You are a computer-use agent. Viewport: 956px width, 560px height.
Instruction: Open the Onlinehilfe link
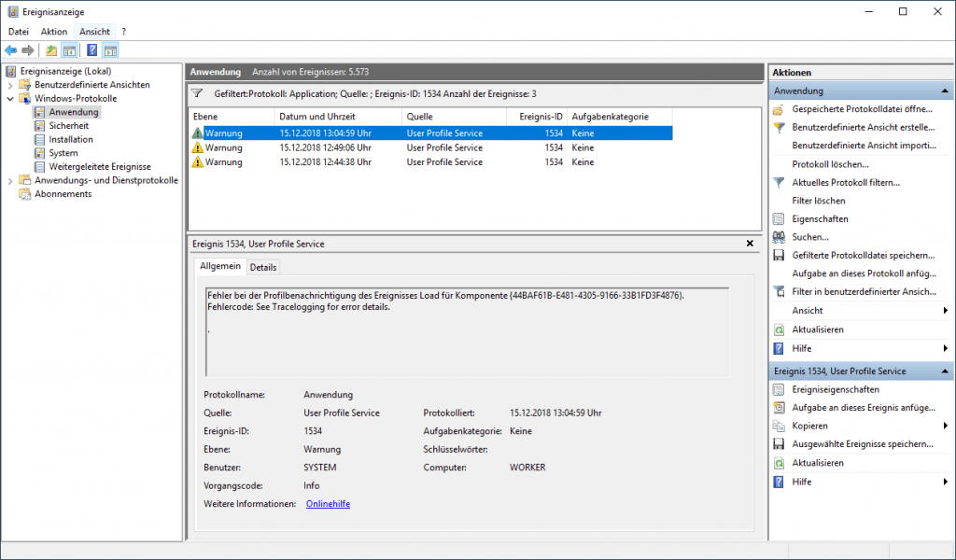pos(326,503)
